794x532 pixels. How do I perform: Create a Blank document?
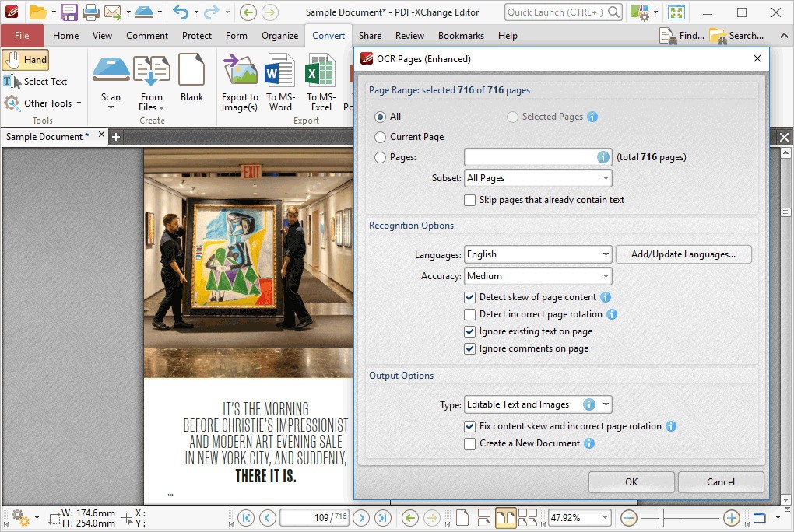(192, 82)
